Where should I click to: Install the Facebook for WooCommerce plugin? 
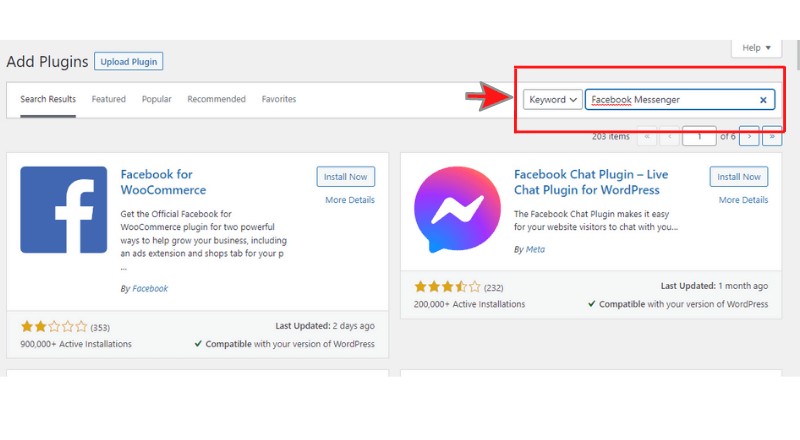click(345, 177)
